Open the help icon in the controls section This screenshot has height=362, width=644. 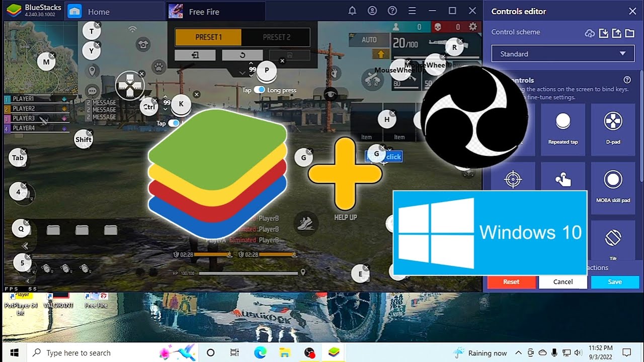pyautogui.click(x=627, y=80)
